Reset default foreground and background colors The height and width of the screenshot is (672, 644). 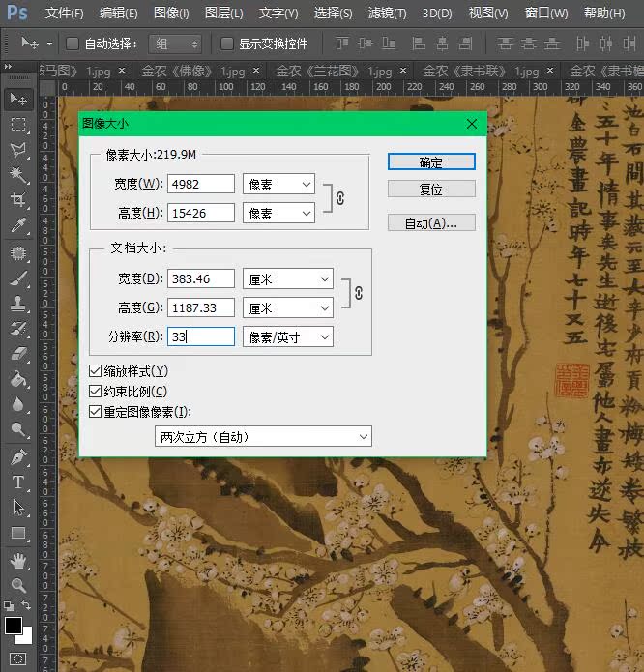pyautogui.click(x=8, y=605)
